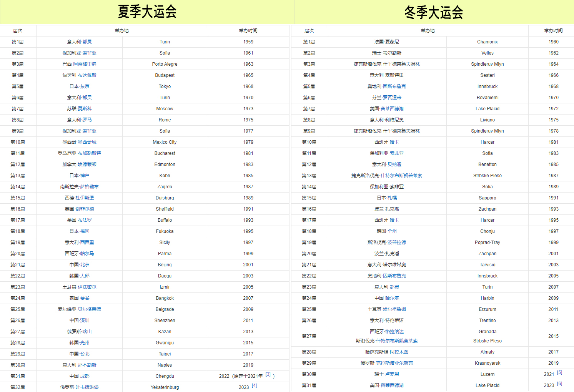Open footnote [4] beside summer 2023
The image size is (574, 392).
(254, 385)
